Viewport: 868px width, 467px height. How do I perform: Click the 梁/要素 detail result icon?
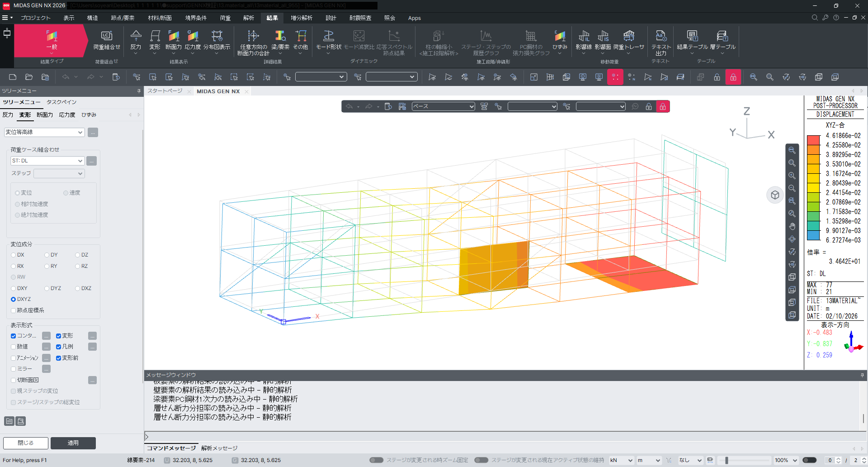click(x=280, y=40)
